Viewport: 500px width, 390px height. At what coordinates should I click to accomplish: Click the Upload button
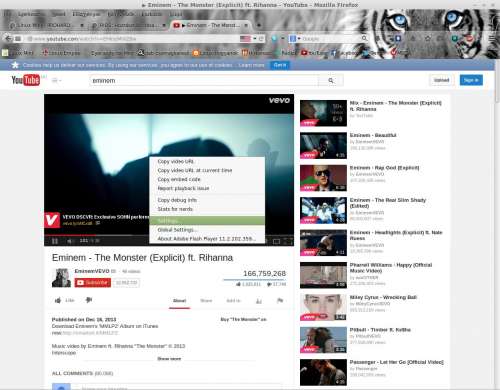tap(441, 80)
